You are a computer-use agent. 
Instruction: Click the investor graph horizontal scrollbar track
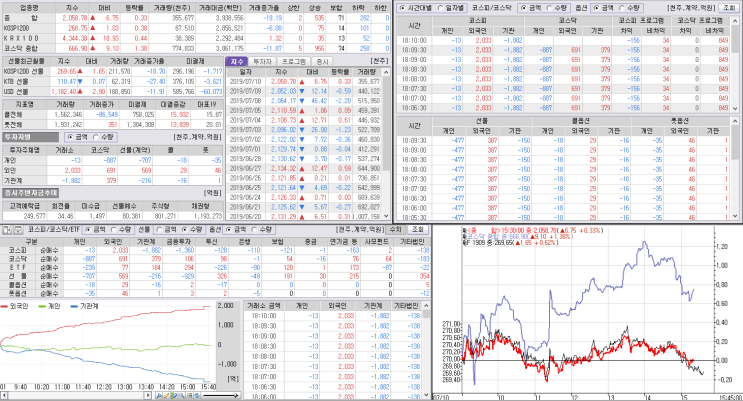pyautogui.click(x=76, y=395)
